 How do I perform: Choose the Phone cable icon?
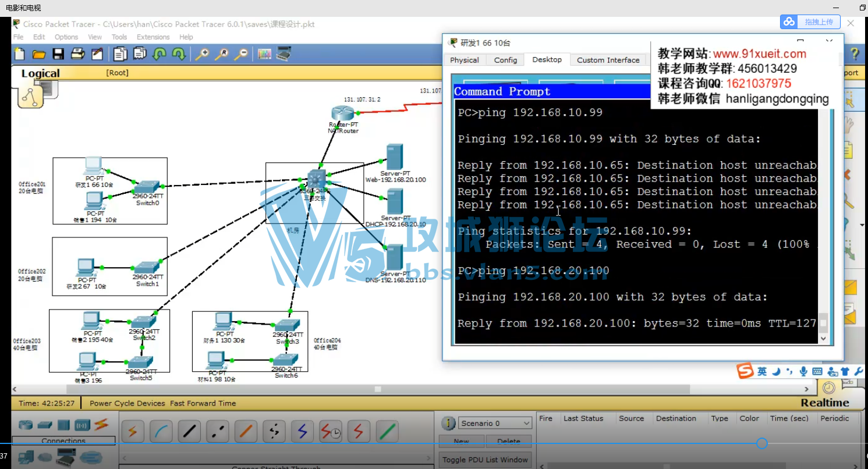point(274,432)
